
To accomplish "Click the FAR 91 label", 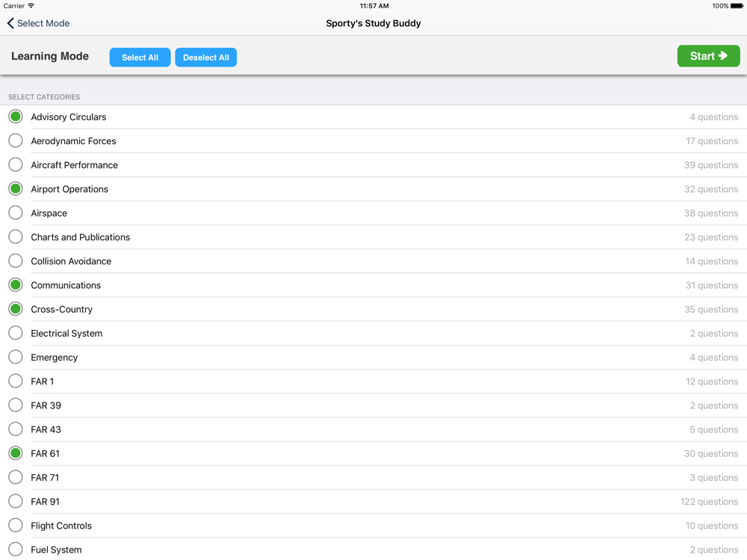I will coord(46,502).
